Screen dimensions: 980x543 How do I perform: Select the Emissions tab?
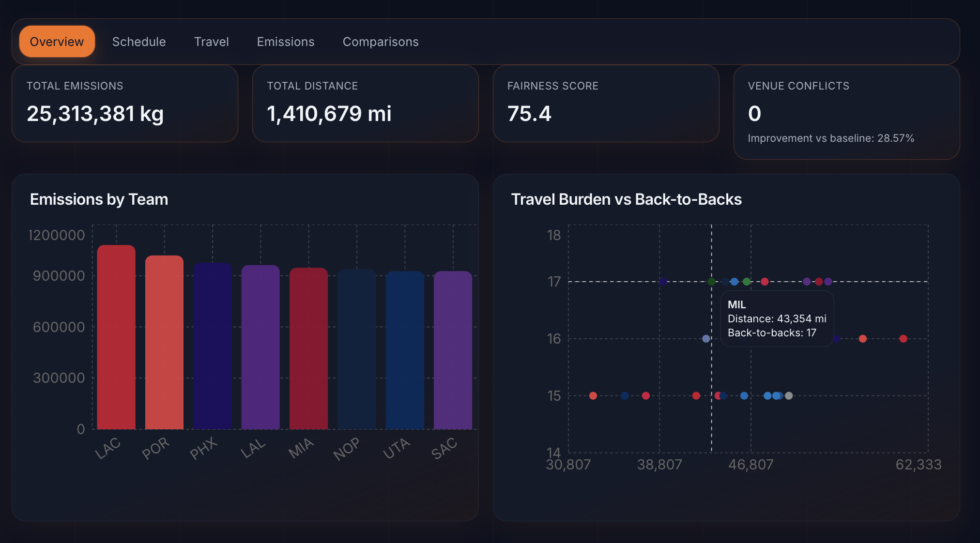pyautogui.click(x=286, y=42)
